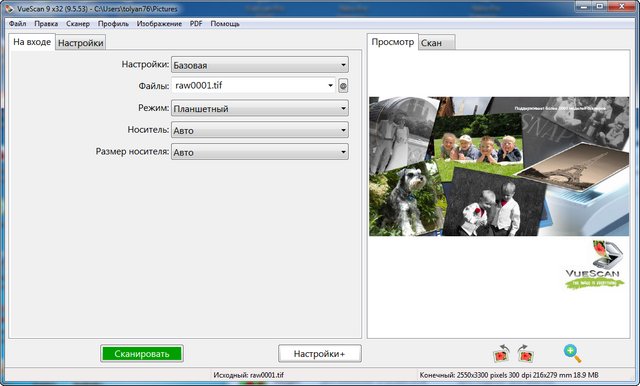Click the @ browse button next to Файлы
640x386 pixels.
point(343,86)
